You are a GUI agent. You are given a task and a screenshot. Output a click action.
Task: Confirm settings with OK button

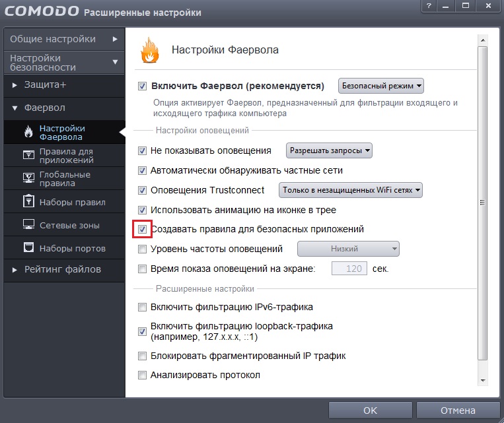coord(371,410)
